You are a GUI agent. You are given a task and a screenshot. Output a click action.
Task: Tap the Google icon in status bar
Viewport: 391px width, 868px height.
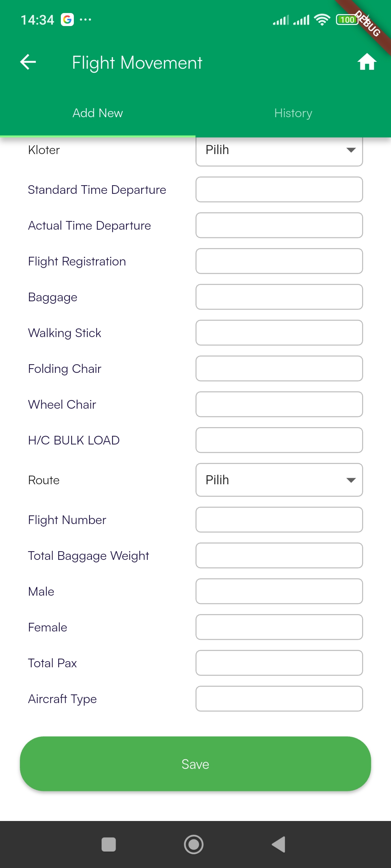(67, 20)
